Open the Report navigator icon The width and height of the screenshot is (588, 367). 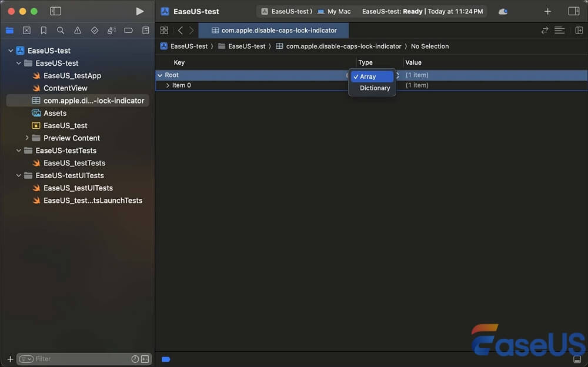146,31
